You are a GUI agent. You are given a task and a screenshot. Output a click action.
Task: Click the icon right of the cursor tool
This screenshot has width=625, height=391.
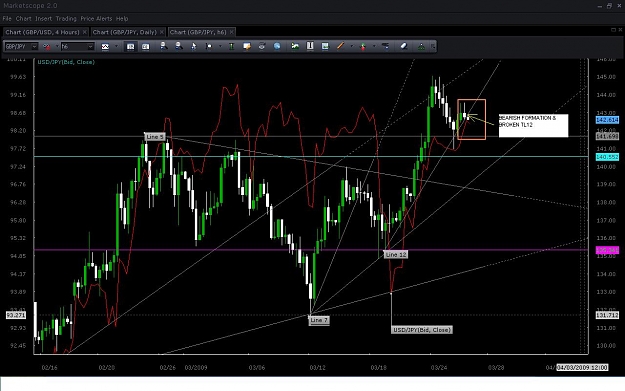(208, 46)
